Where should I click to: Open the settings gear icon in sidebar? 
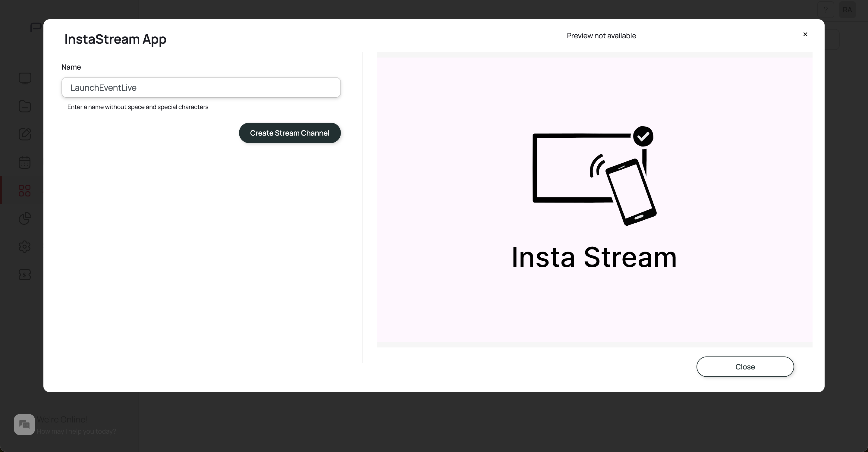tap(25, 246)
